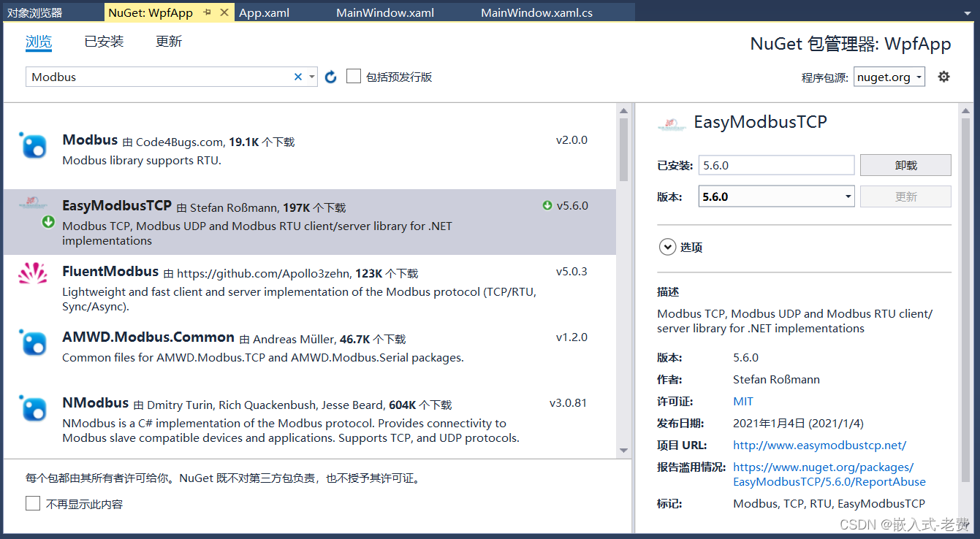Screen dimensions: 980x539
Task: Click version v1.2.0 of AMWD.Modbus.Common
Action: click(571, 337)
